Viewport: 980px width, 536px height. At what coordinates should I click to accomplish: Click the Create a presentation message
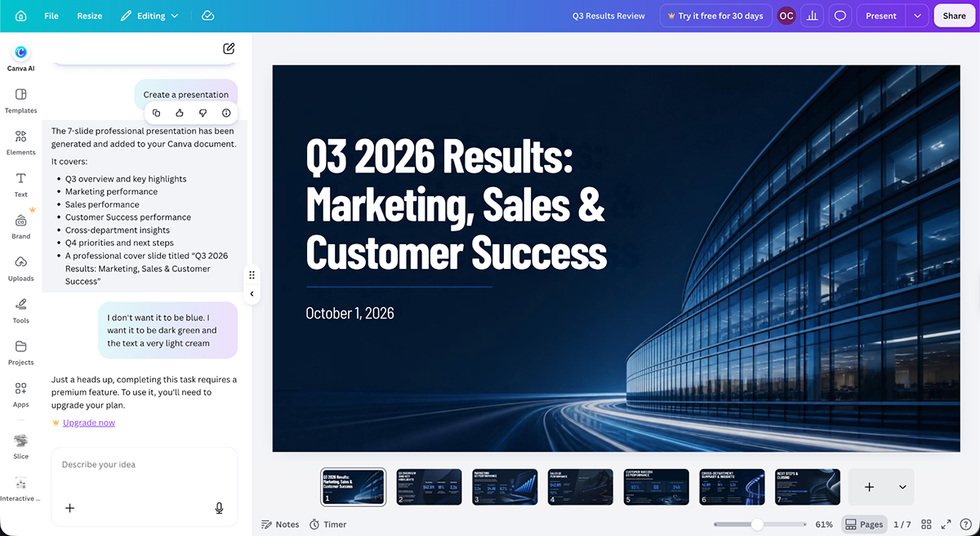click(x=186, y=95)
